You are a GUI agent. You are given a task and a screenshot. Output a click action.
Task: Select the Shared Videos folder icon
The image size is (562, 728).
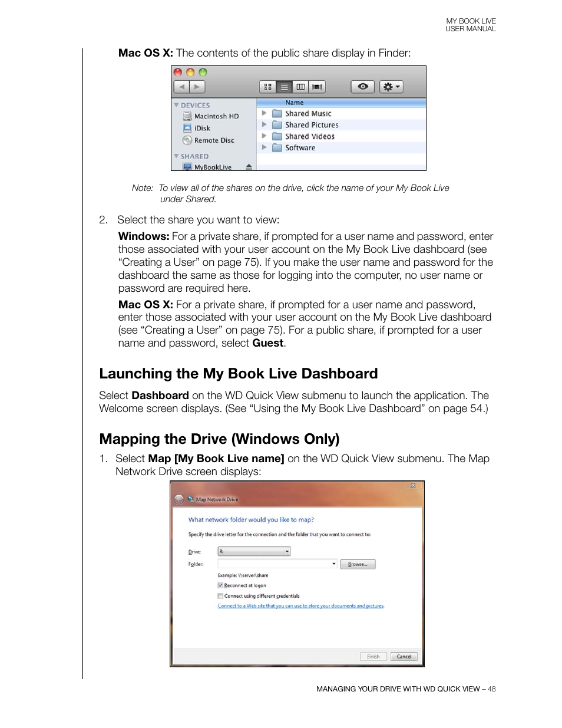(277, 136)
